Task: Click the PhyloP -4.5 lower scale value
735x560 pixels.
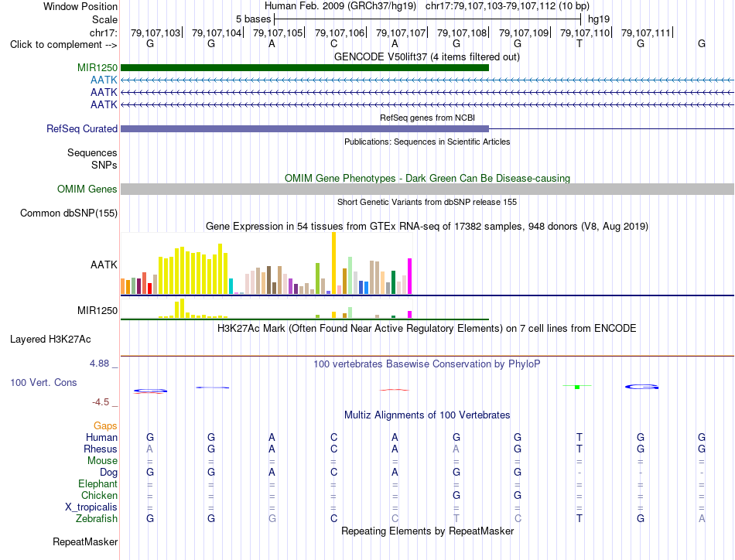Action: coord(101,402)
